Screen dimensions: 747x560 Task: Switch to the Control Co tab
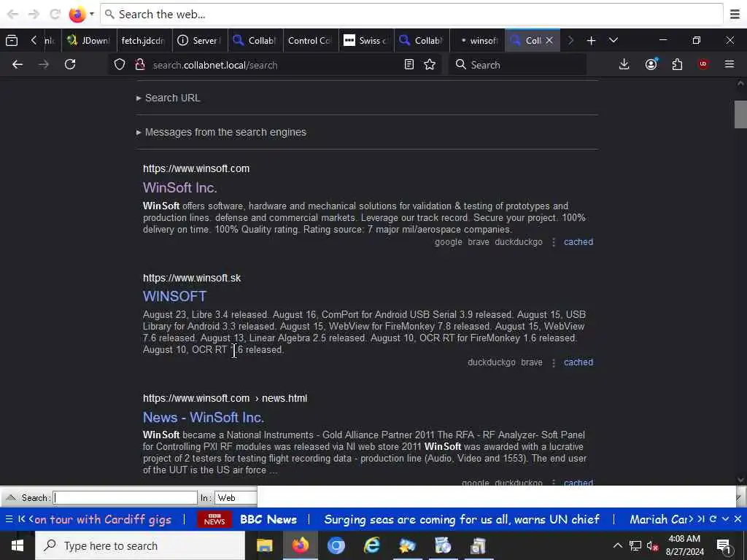tap(309, 41)
